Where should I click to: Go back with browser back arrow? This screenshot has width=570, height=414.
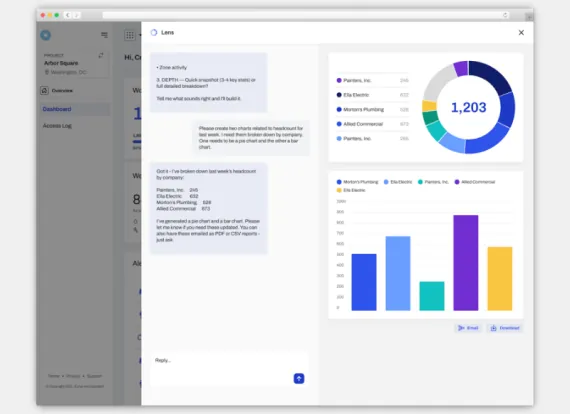tap(68, 15)
